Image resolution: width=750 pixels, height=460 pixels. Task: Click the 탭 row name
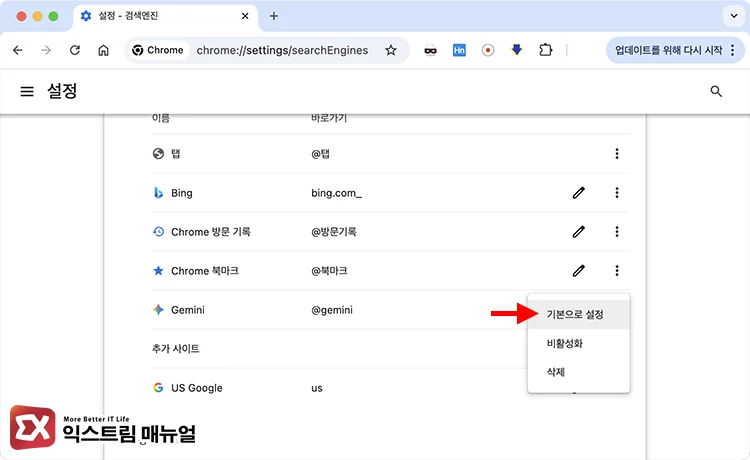pyautogui.click(x=176, y=153)
